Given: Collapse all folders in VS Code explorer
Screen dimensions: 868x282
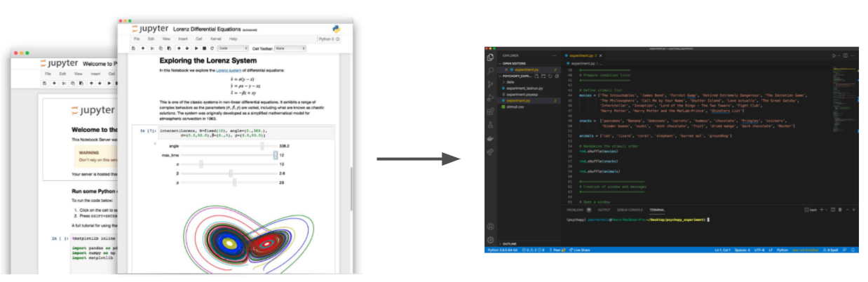Looking at the screenshot, I should coord(557,76).
